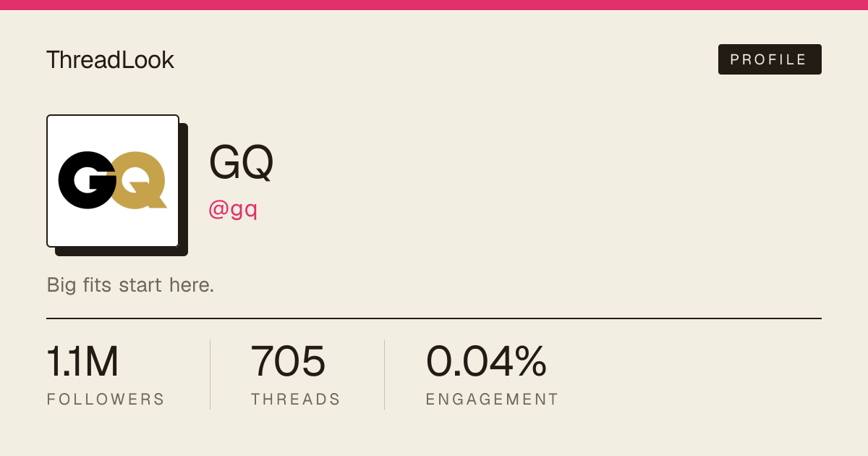Click the vertical divider between Threads and Engagement
Screen dimensions: 868x456
(x=384, y=374)
